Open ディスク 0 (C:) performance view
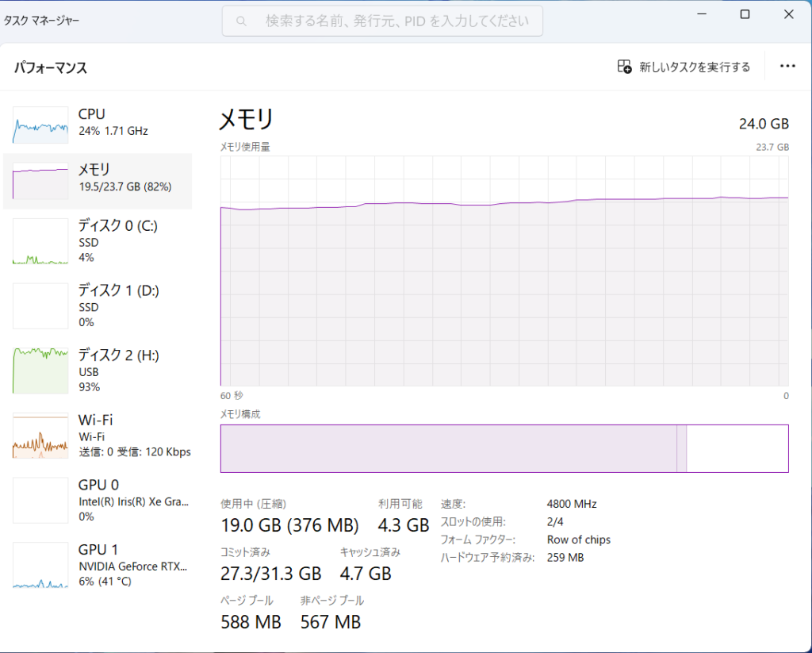The width and height of the screenshot is (812, 653). (117, 240)
